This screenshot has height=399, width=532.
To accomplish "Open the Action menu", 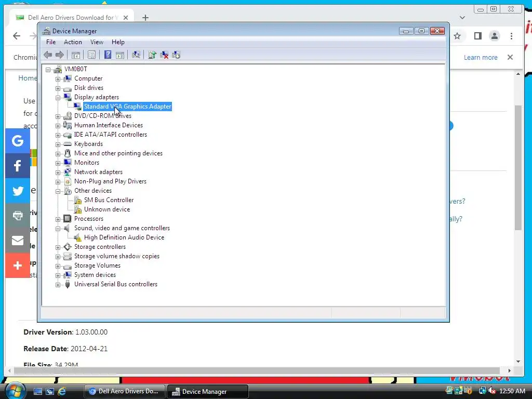I will [73, 42].
